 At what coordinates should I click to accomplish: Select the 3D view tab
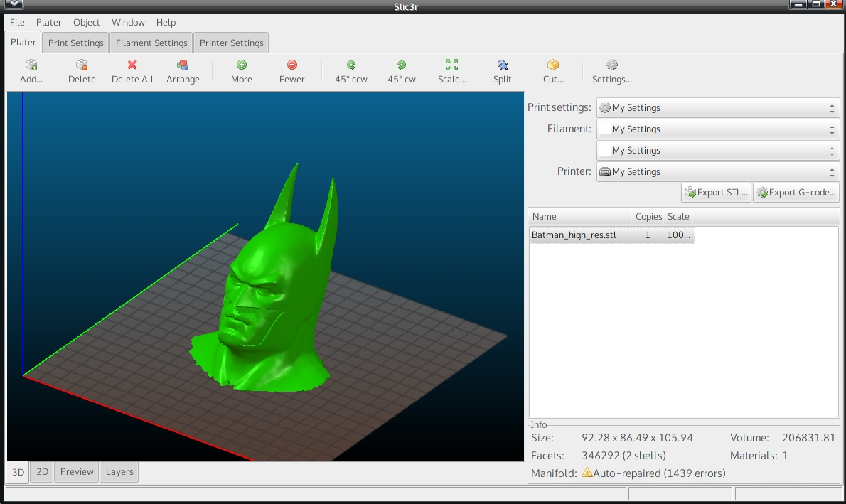(18, 472)
